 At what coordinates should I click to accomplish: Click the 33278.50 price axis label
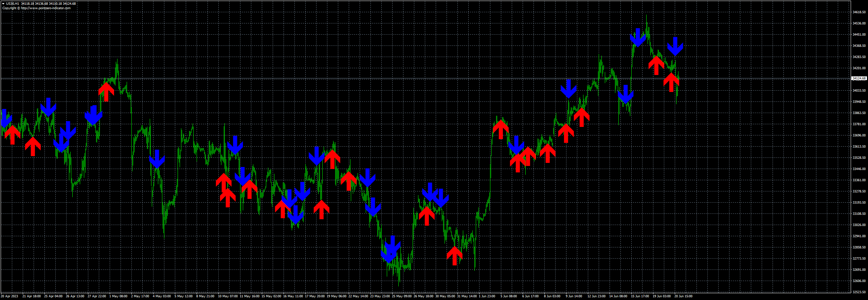click(x=860, y=191)
